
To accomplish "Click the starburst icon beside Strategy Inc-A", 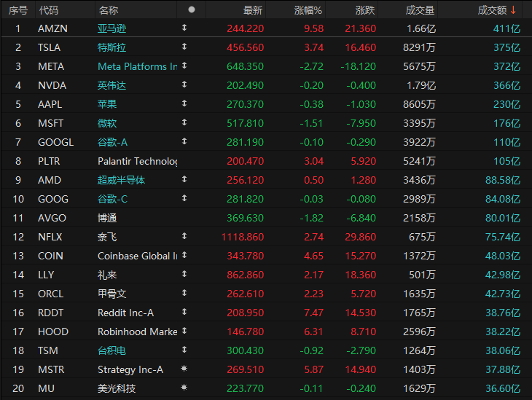I will tap(184, 369).
